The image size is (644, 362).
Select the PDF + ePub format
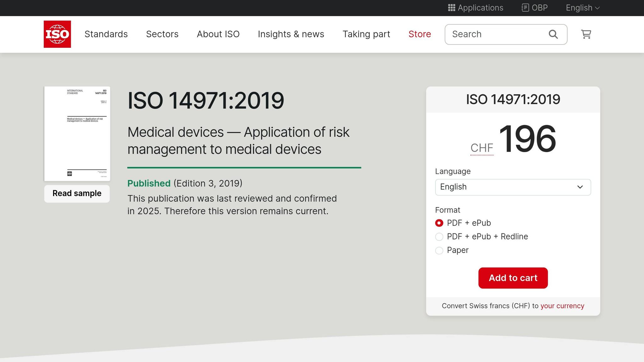tap(439, 223)
